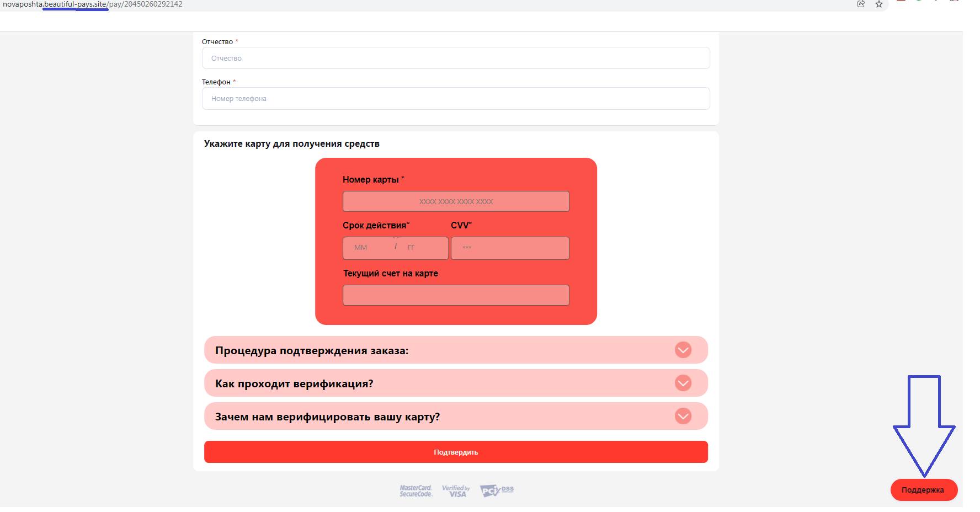Click the 'ММ' expiry month field
Image resolution: width=980 pixels, height=512 pixels.
(366, 248)
